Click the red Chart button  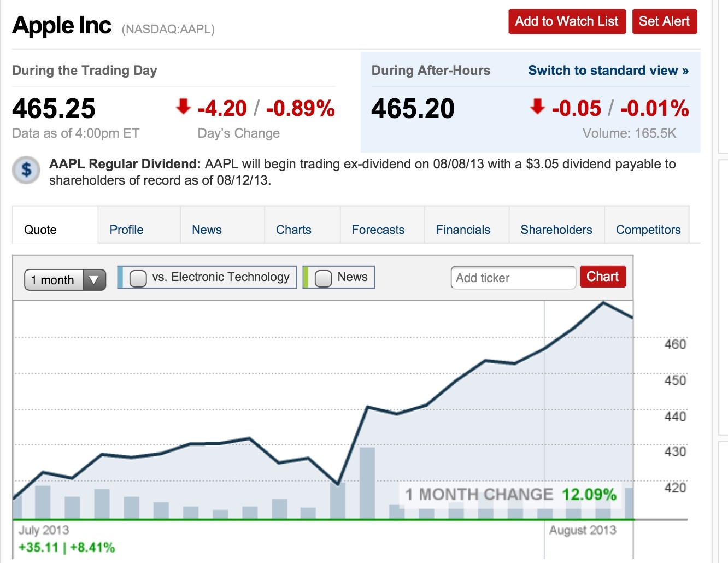(x=602, y=277)
